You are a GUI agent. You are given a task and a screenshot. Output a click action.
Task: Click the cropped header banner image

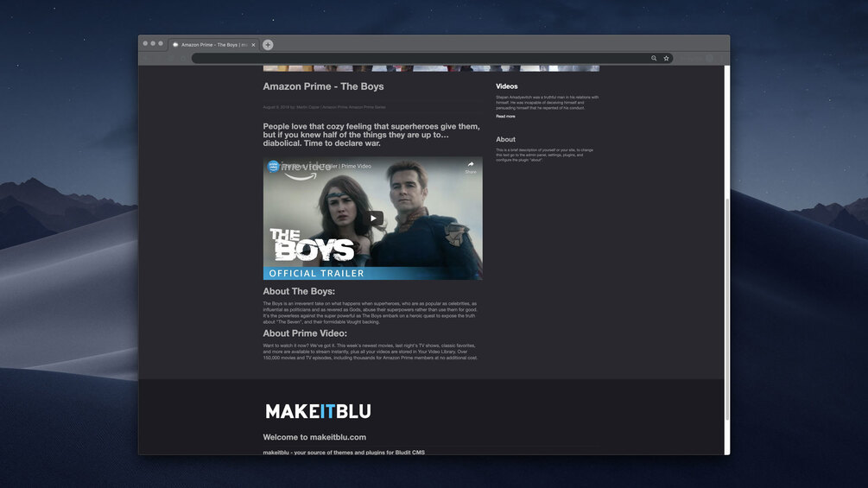point(431,68)
